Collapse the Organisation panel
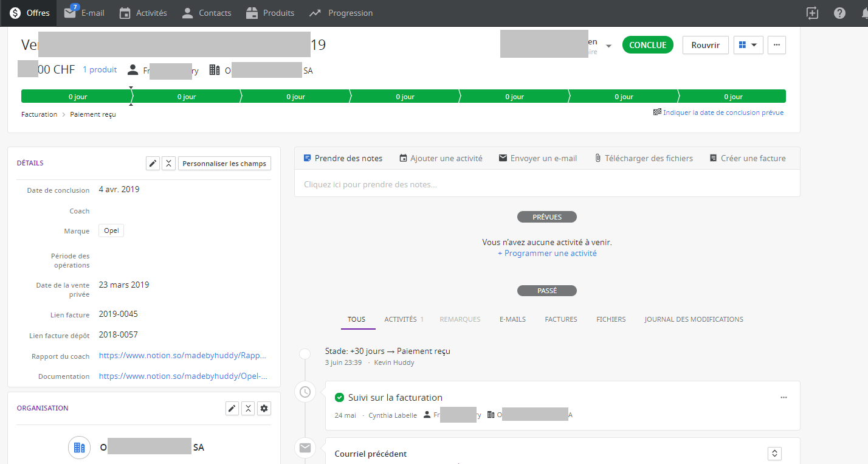The width and height of the screenshot is (868, 464). pyautogui.click(x=248, y=409)
